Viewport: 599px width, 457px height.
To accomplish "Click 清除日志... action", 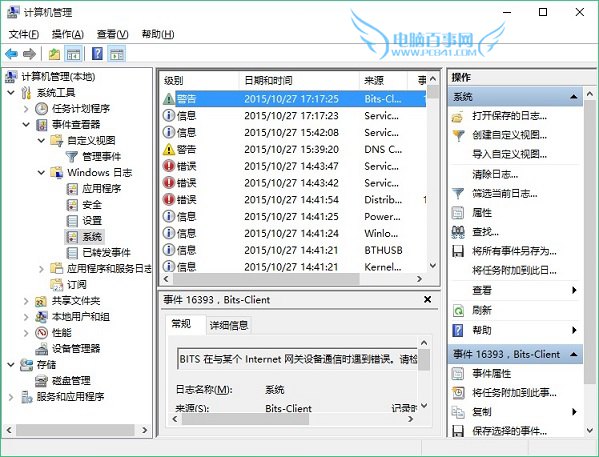I will [x=495, y=175].
